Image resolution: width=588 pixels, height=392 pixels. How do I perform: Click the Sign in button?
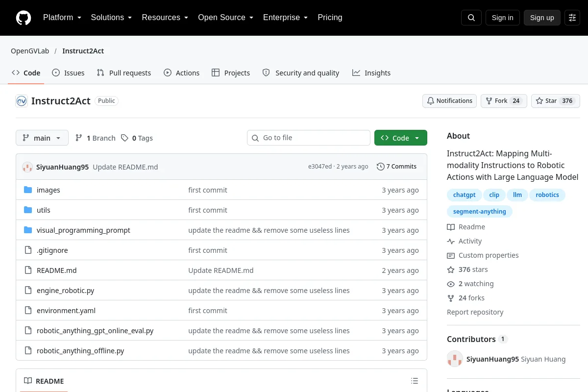pyautogui.click(x=502, y=18)
